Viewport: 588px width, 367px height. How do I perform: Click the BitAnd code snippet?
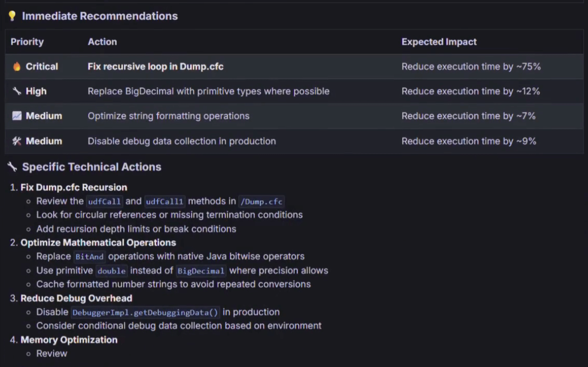coord(89,257)
